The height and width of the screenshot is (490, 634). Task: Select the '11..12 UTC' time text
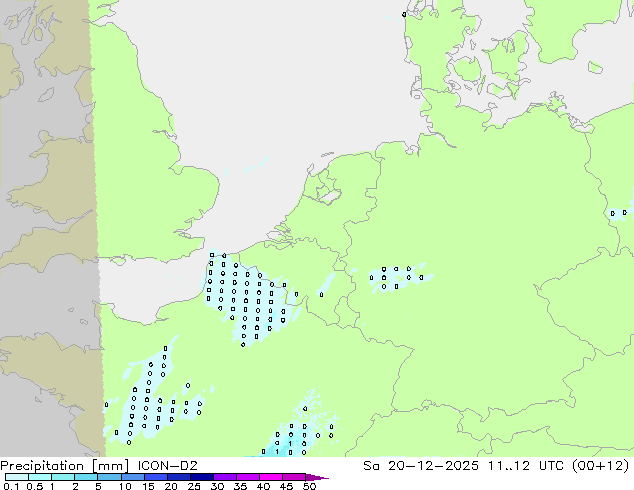[528, 466]
